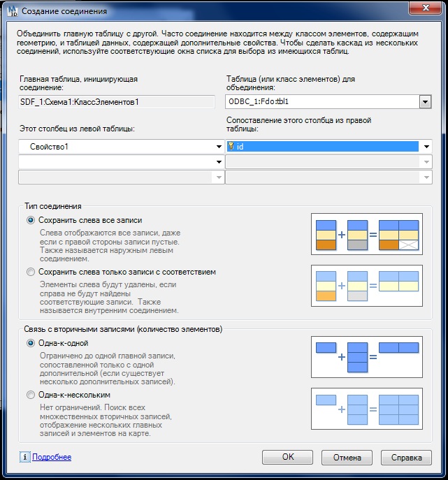The width and height of the screenshot is (448, 480).
Task: Click the info icon beside Подробнее
Action: pyautogui.click(x=24, y=457)
